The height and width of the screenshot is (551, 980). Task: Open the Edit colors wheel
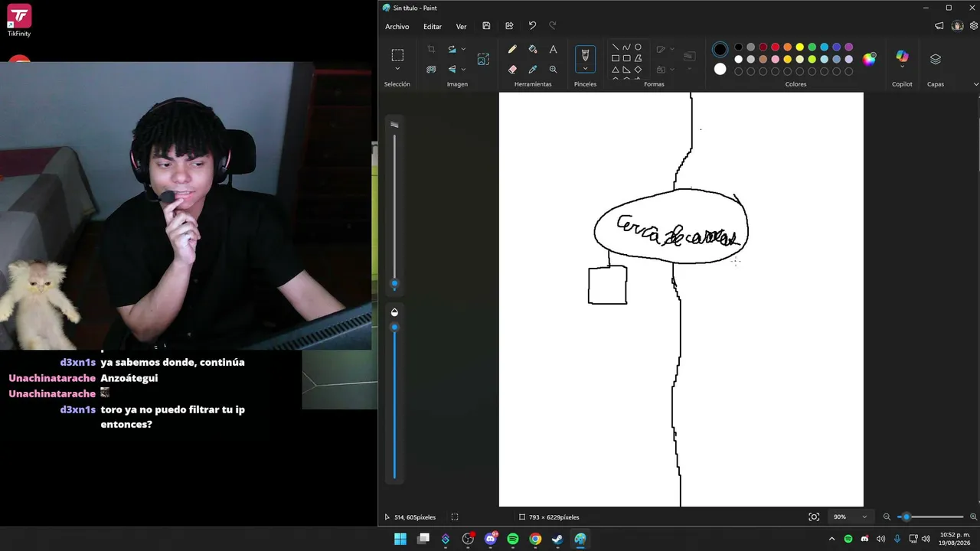coord(869,59)
